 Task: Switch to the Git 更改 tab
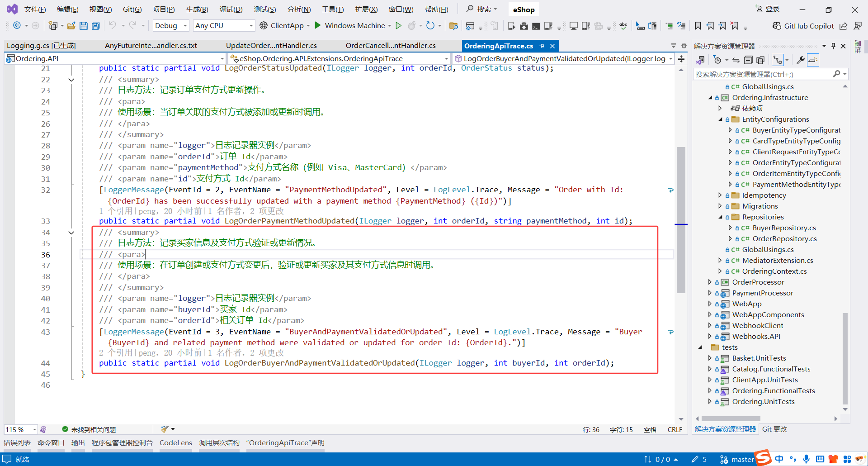tap(774, 429)
